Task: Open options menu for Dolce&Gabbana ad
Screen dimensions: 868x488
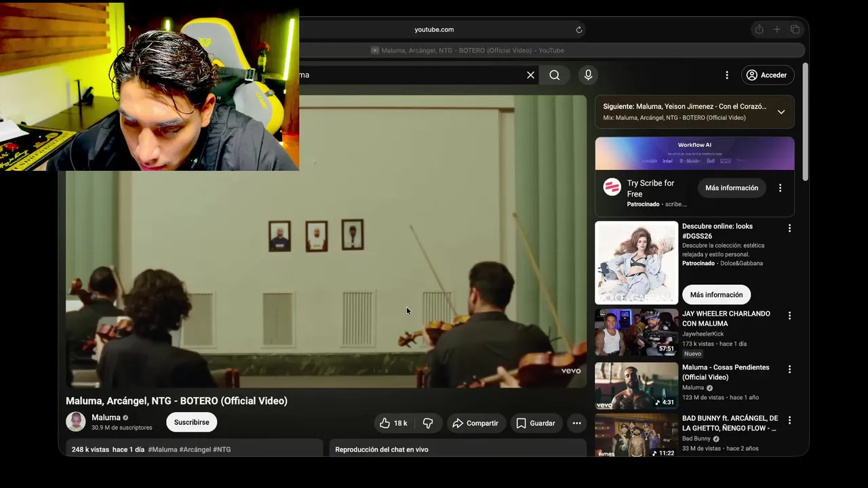Action: click(789, 228)
